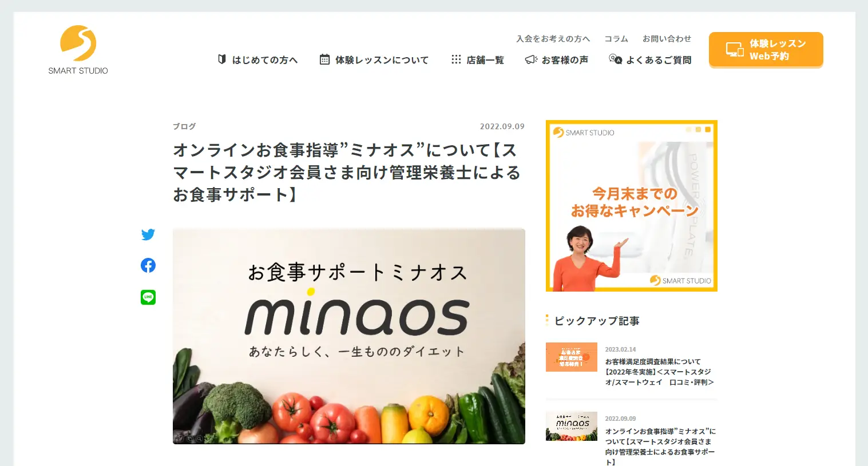Click 体験レッスン Web予約 orange button
This screenshot has height=466, width=868.
pos(766,50)
